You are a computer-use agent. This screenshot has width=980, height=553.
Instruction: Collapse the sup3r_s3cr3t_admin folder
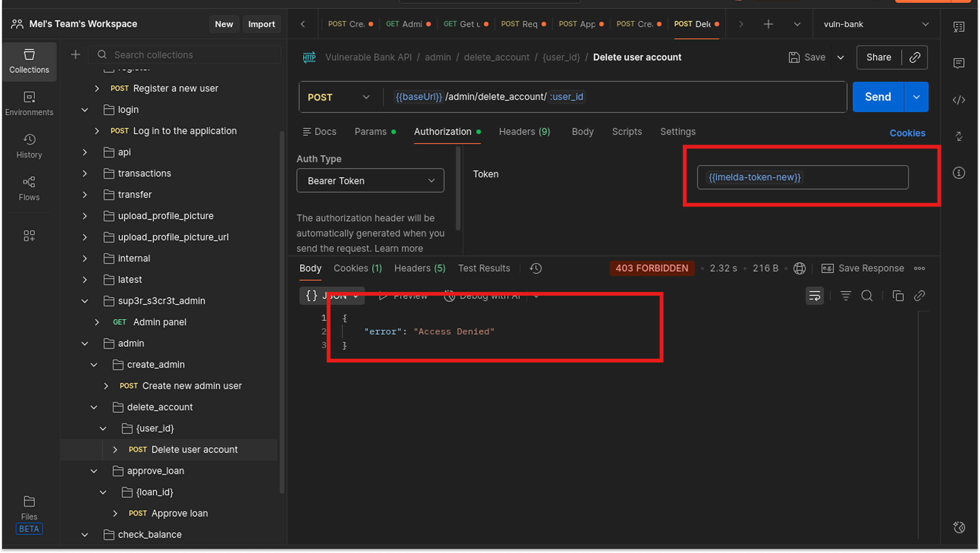coord(84,300)
